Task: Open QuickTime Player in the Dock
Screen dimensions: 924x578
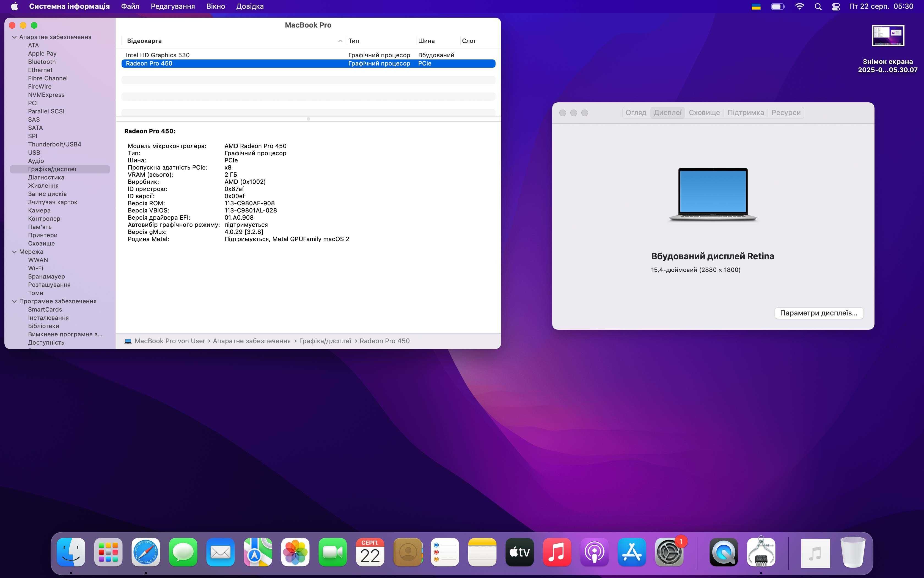Action: pyautogui.click(x=724, y=552)
